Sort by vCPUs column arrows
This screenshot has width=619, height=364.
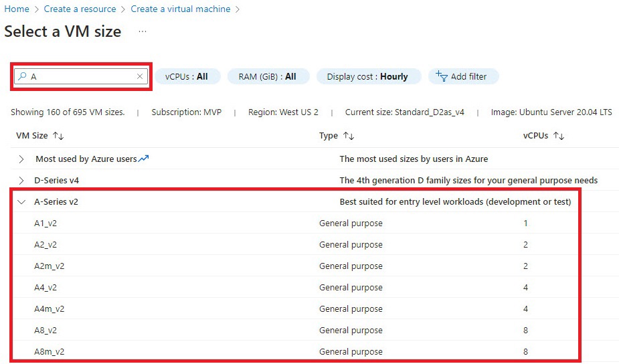559,136
